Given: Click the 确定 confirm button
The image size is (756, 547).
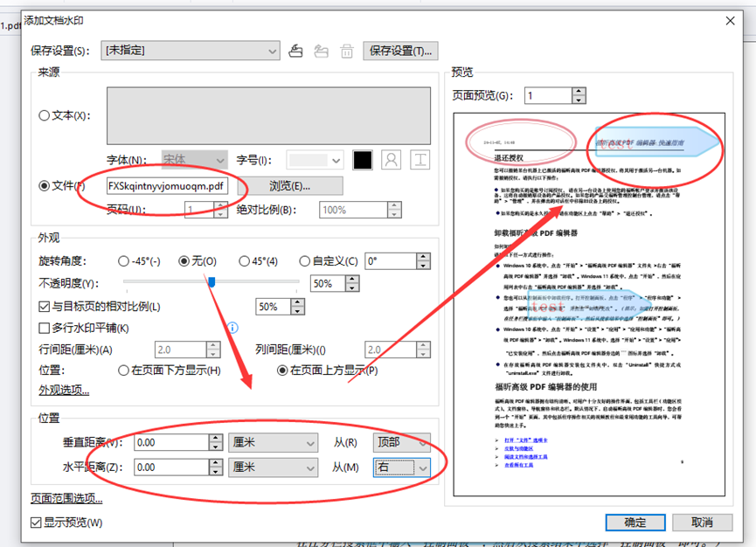Looking at the screenshot, I should pyautogui.click(x=635, y=522).
